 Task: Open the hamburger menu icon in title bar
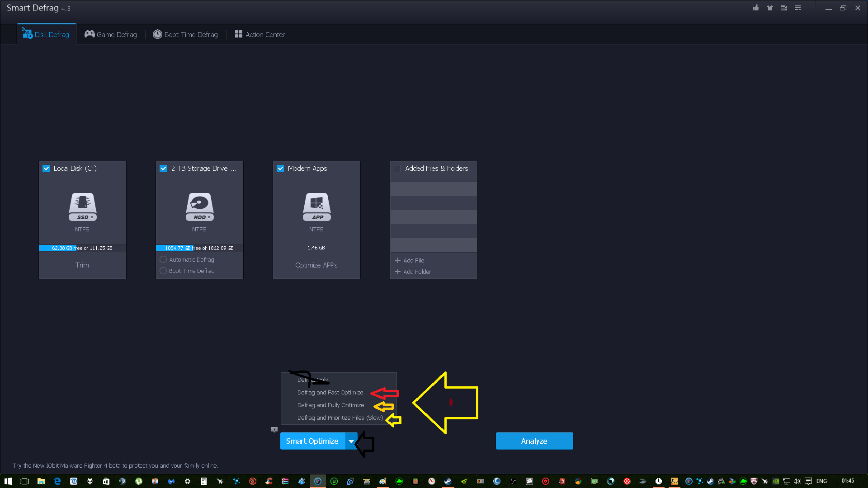pyautogui.click(x=798, y=8)
